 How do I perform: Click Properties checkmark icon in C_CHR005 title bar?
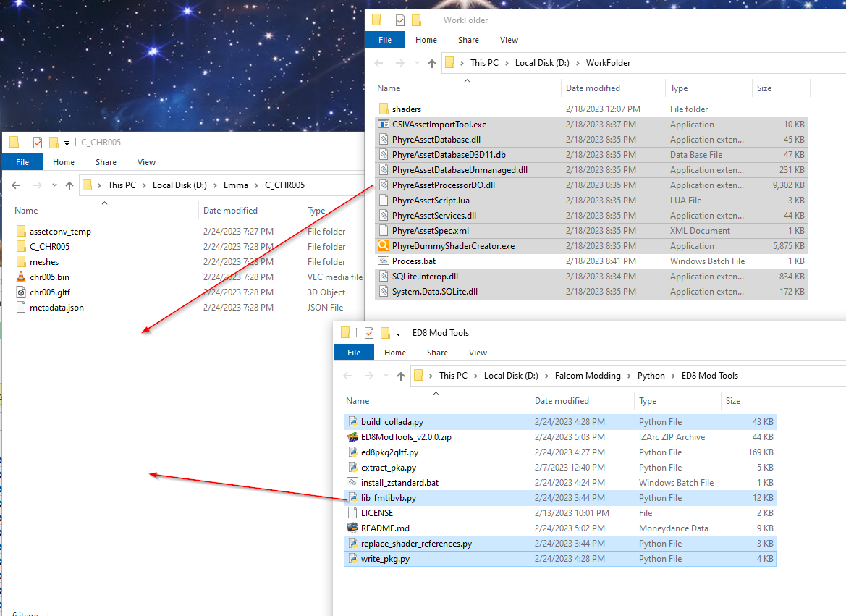[37, 143]
